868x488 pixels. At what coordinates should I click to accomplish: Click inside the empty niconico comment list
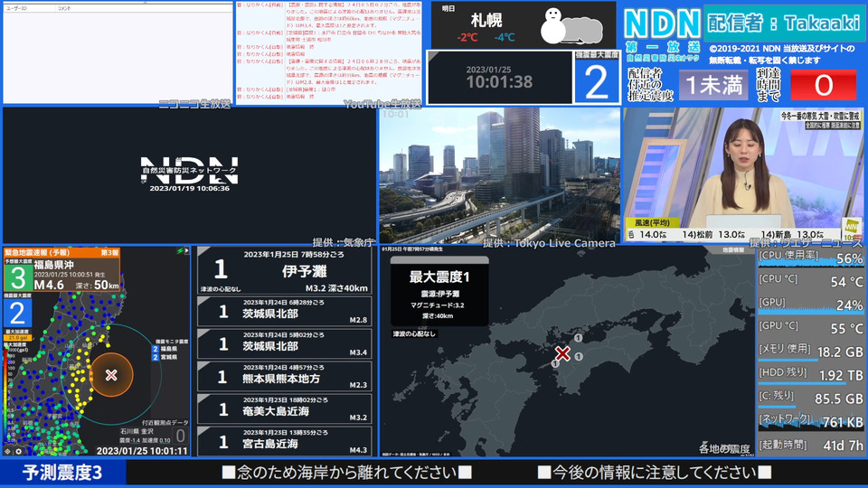click(x=118, y=58)
